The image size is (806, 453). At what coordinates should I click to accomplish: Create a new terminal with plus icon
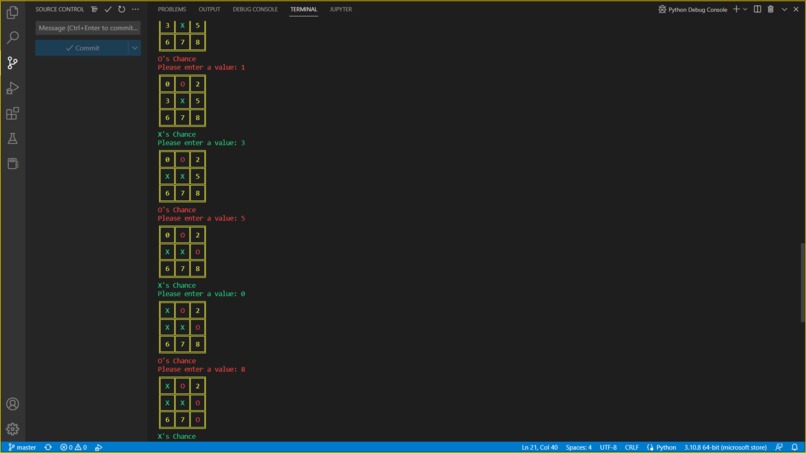736,9
